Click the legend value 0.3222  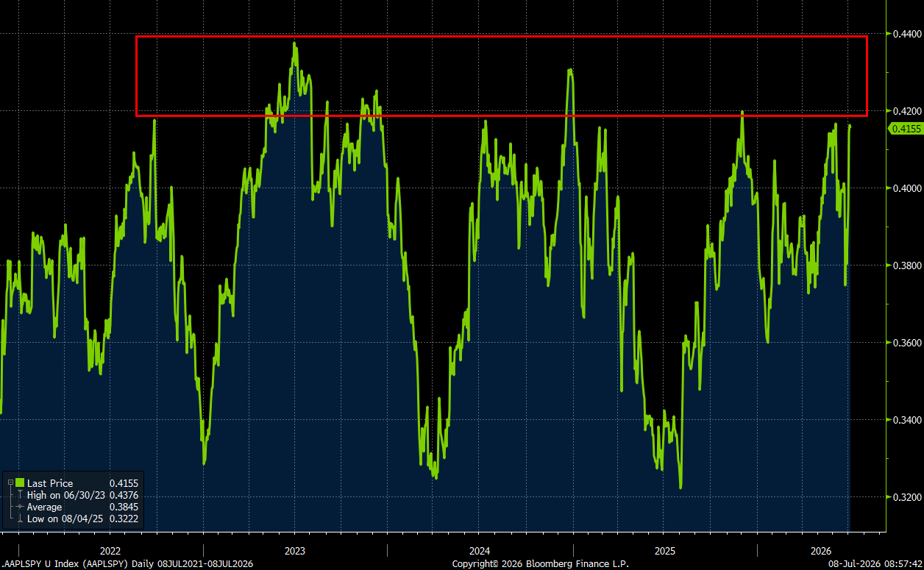pyautogui.click(x=124, y=519)
